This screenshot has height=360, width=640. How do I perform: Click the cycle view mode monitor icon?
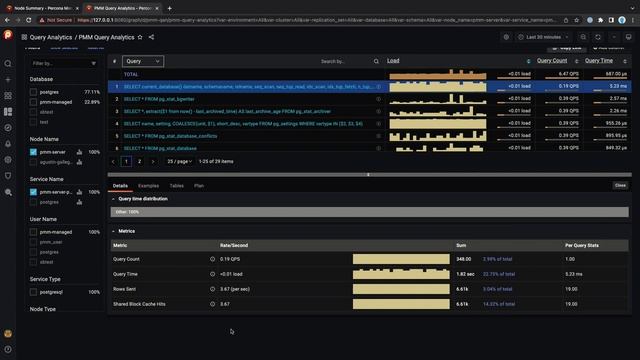pos(628,37)
